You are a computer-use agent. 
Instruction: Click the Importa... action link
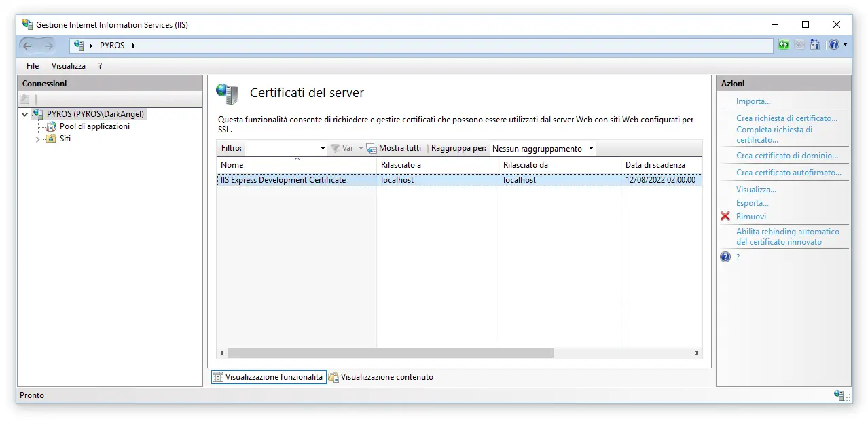[x=753, y=101]
